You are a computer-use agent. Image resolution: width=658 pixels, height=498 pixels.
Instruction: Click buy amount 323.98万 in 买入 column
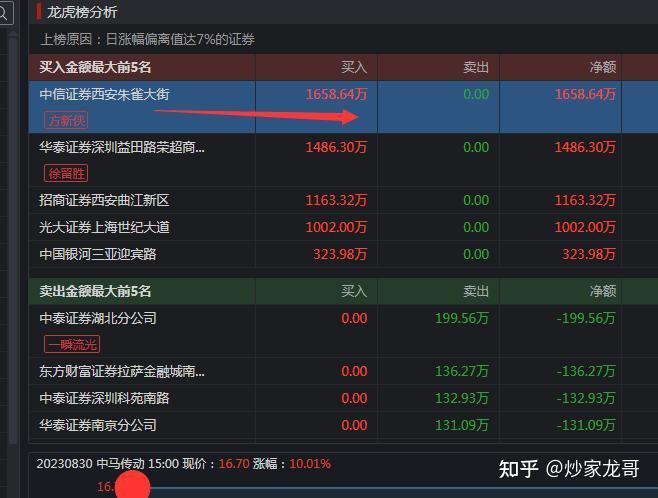point(340,254)
